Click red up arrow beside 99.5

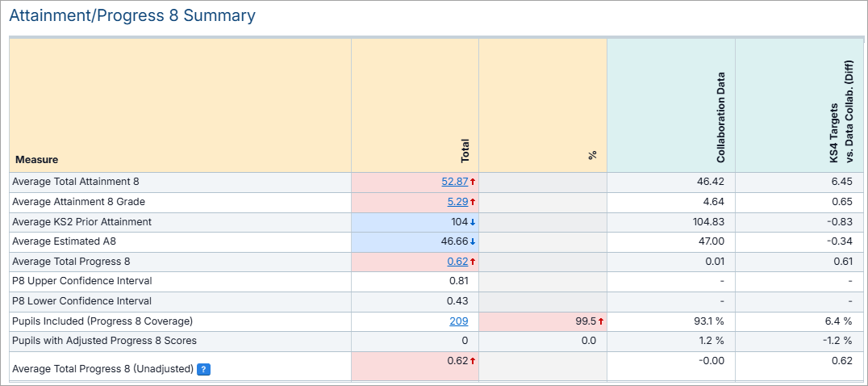tap(600, 321)
